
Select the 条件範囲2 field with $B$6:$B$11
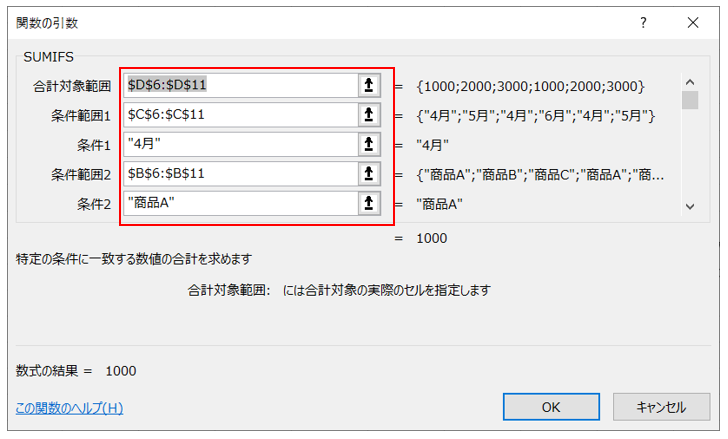point(240,174)
